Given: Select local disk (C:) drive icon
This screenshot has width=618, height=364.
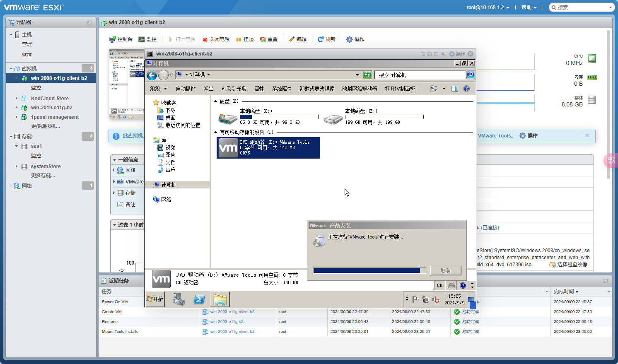Looking at the screenshot, I should click(227, 118).
